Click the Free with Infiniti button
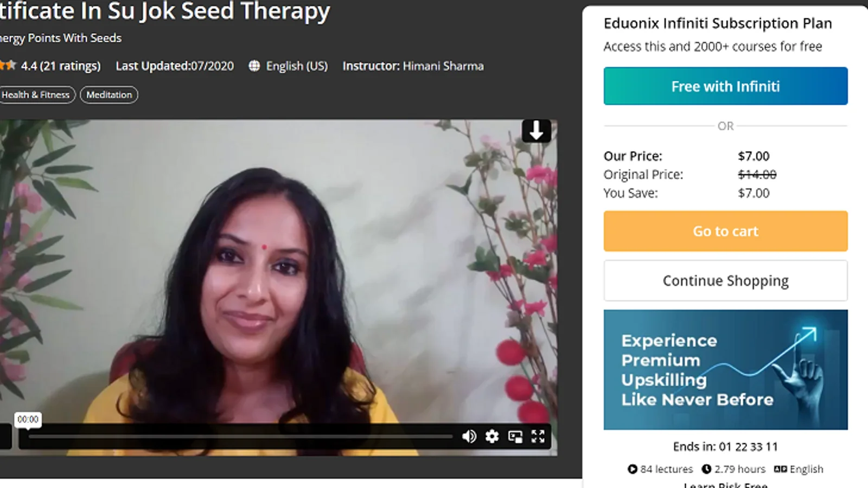Viewport: 868px width, 488px height. [x=725, y=86]
